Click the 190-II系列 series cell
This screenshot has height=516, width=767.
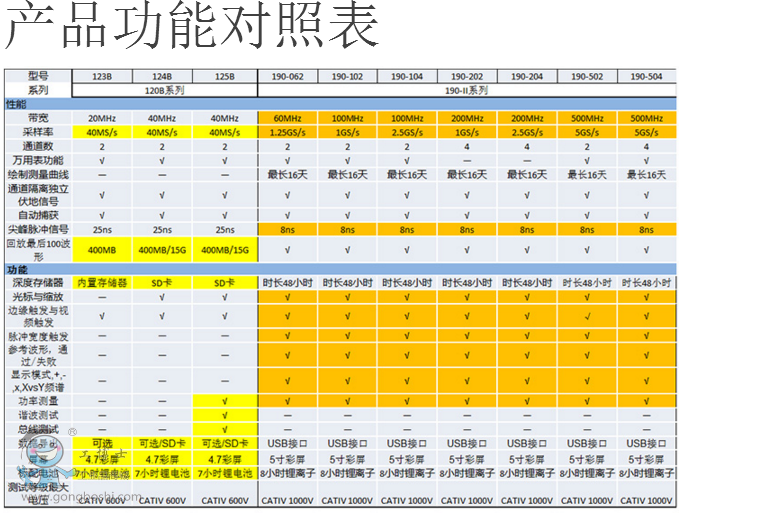click(466, 90)
